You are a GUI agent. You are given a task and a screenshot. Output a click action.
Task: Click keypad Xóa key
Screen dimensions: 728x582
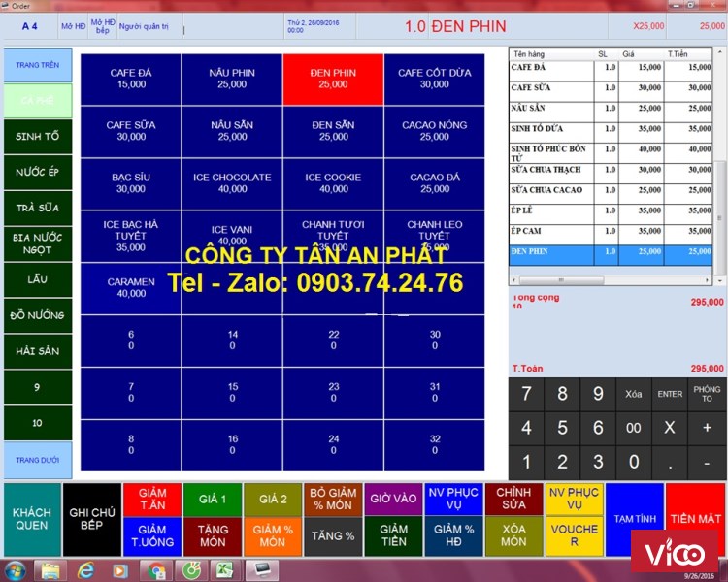(x=633, y=394)
